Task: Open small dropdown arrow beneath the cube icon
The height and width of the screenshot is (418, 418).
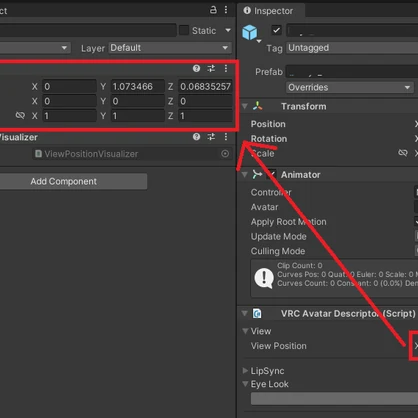Action: coord(259,41)
